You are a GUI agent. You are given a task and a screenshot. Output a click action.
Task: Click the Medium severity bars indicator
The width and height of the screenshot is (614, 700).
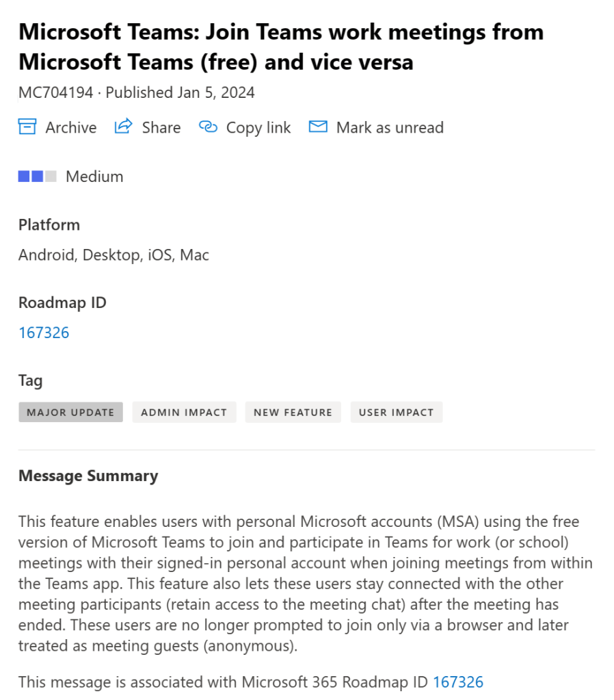click(x=37, y=176)
